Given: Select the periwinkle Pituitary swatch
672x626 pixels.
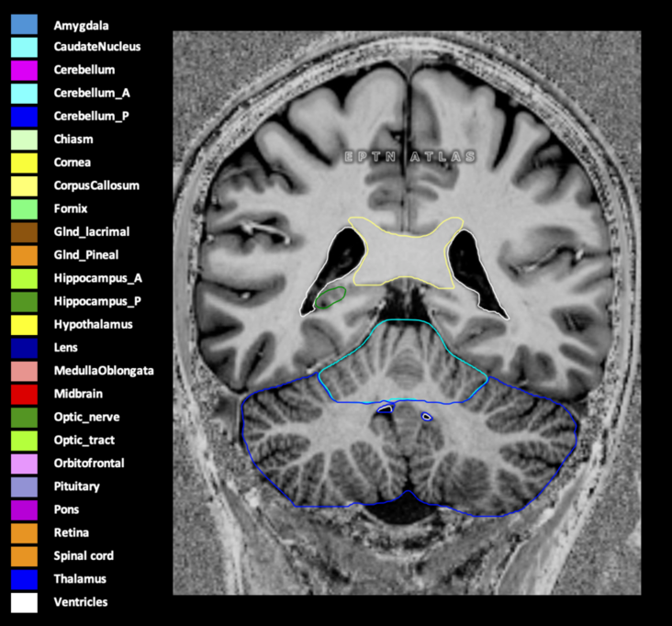Looking at the screenshot, I should (x=24, y=487).
